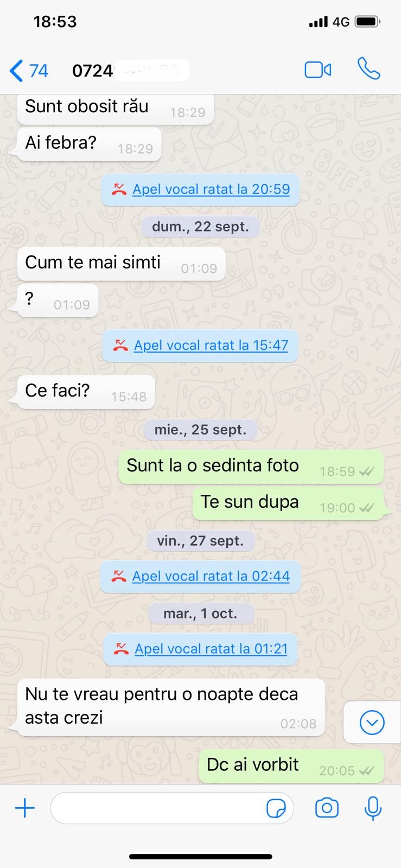Tap the "Dc ai vorbit" message bubble
Viewport: 401px width, 868px height.
coord(291,766)
